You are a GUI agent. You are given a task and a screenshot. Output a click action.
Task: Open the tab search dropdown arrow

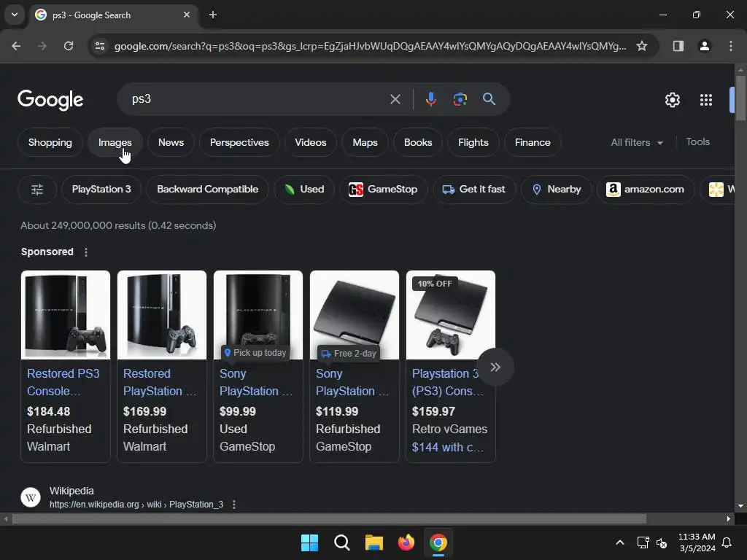(x=15, y=15)
